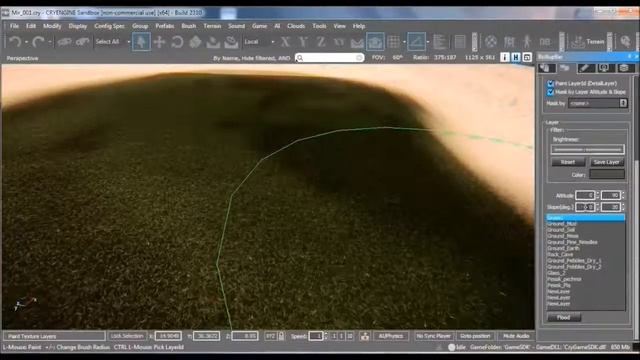
Task: Click the Flood button
Action: pyautogui.click(x=564, y=317)
